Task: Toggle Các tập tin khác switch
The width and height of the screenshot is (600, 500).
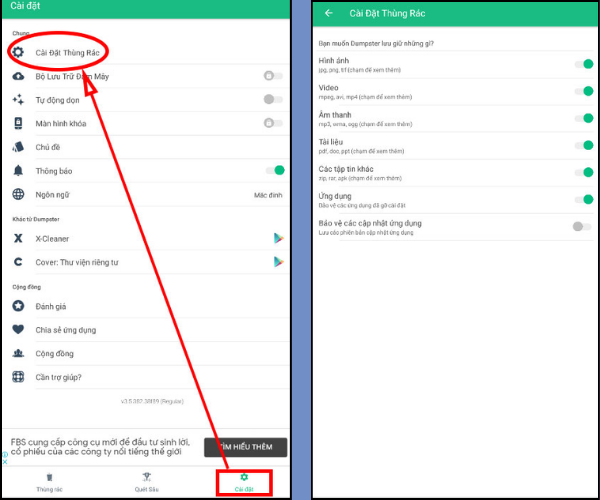Action: coord(584,172)
